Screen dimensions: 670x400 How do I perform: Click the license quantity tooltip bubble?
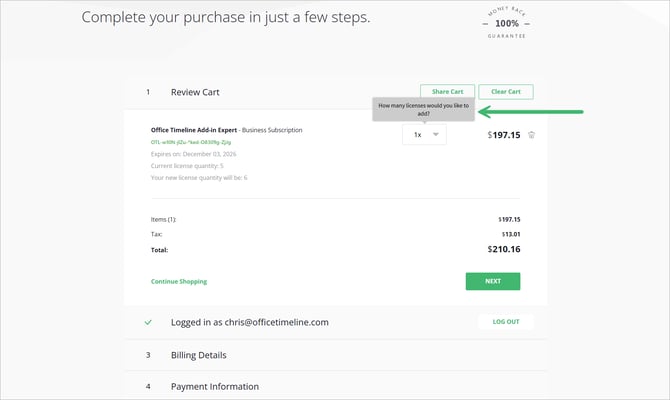pyautogui.click(x=419, y=110)
